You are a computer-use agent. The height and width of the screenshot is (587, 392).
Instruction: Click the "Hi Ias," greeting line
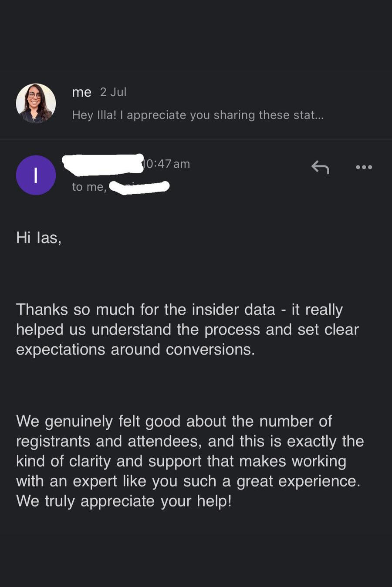[39, 238]
